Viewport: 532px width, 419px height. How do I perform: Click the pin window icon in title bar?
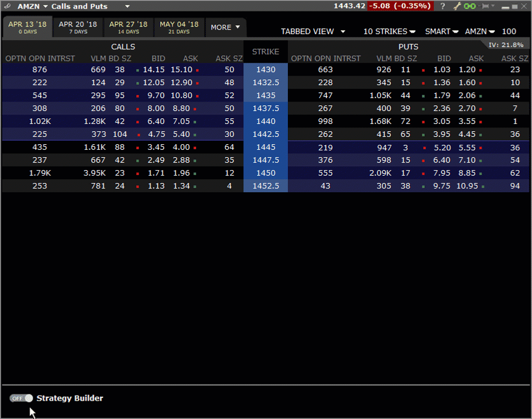point(486,6)
